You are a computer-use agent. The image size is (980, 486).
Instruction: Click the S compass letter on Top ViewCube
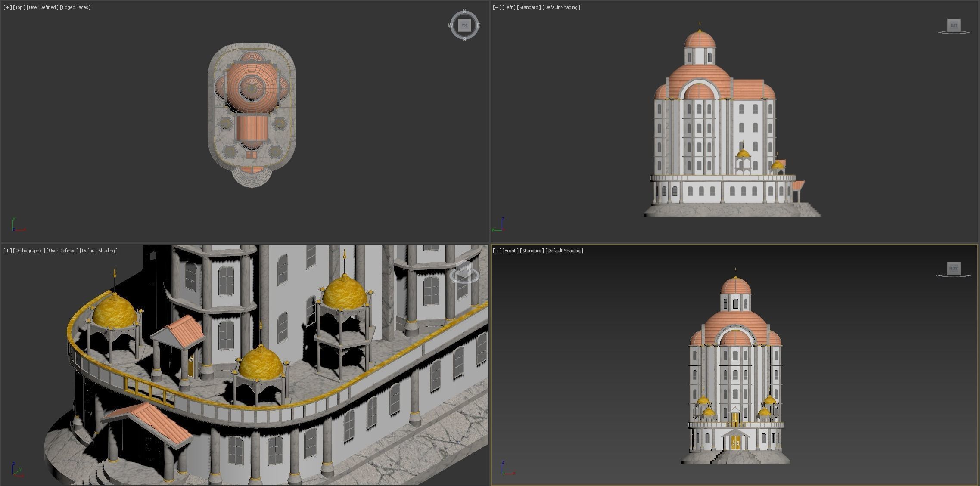point(464,40)
